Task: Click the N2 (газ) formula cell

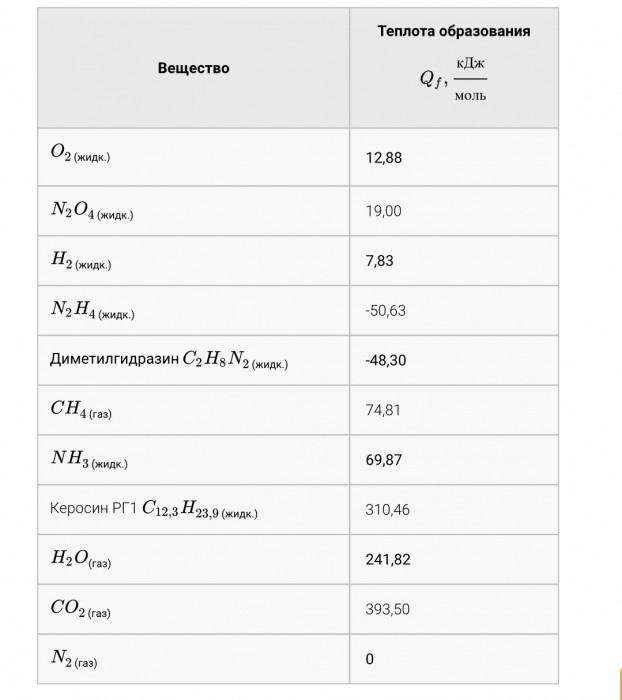Action: pyautogui.click(x=193, y=659)
